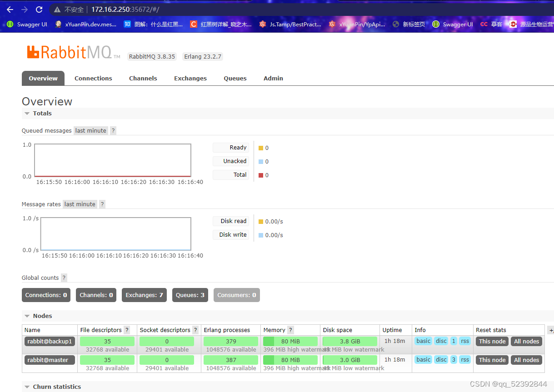Viewport: 554px width, 392px height.
Task: Reset stats for This node on rabbit@master
Action: click(x=492, y=360)
